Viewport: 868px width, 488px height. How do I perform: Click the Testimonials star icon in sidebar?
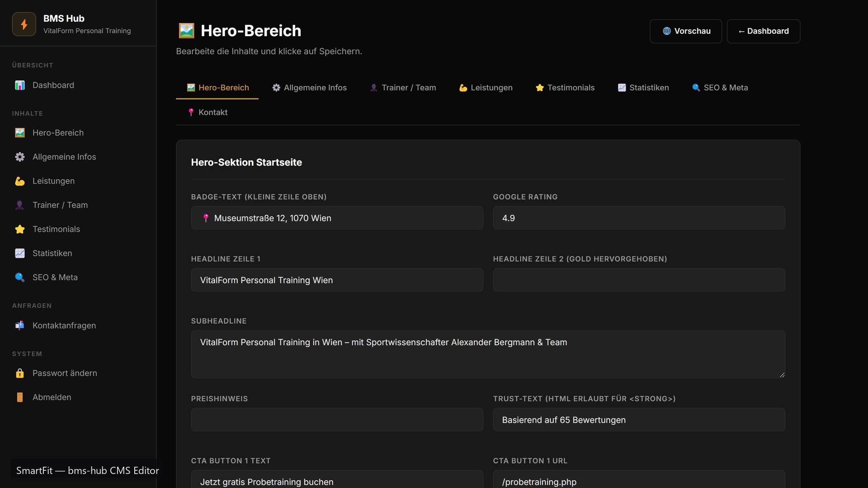20,229
